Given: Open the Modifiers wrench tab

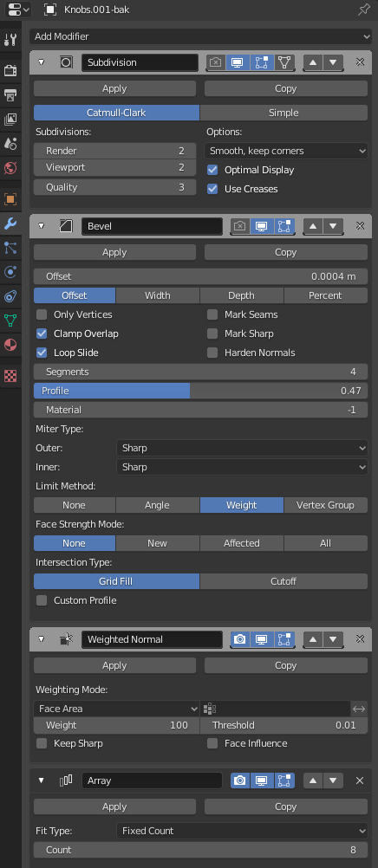Looking at the screenshot, I should (x=10, y=223).
